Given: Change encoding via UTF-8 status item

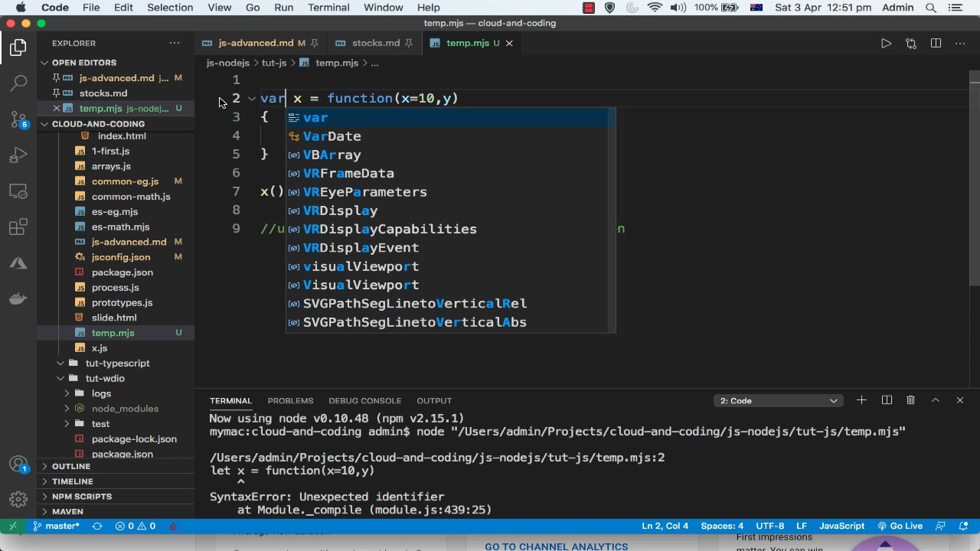Looking at the screenshot, I should pos(770,526).
